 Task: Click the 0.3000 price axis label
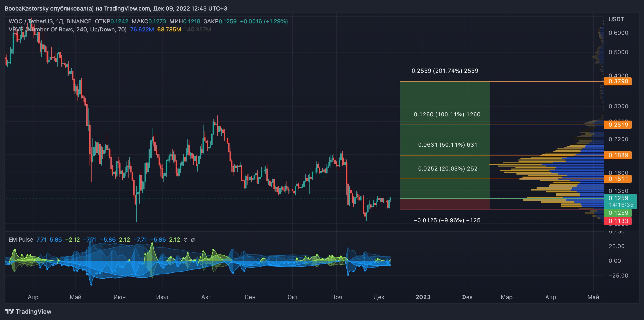[618, 106]
